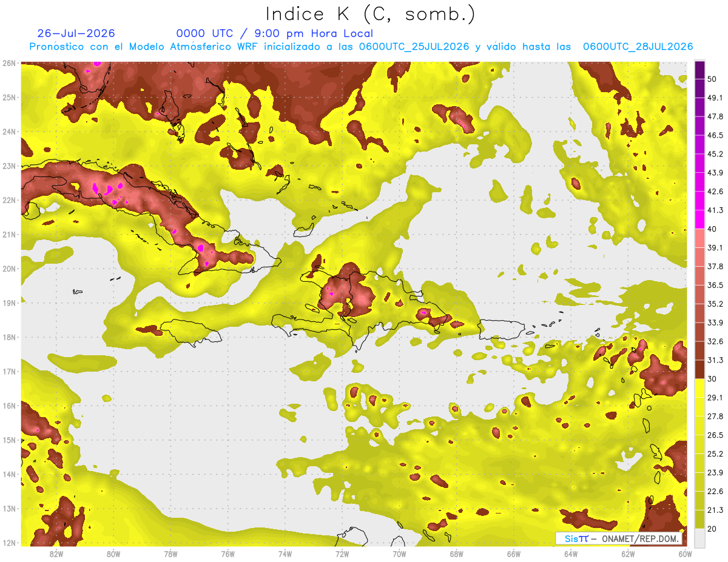Click legend value "22.6"
Screen dimensions: 728x562
(715, 492)
